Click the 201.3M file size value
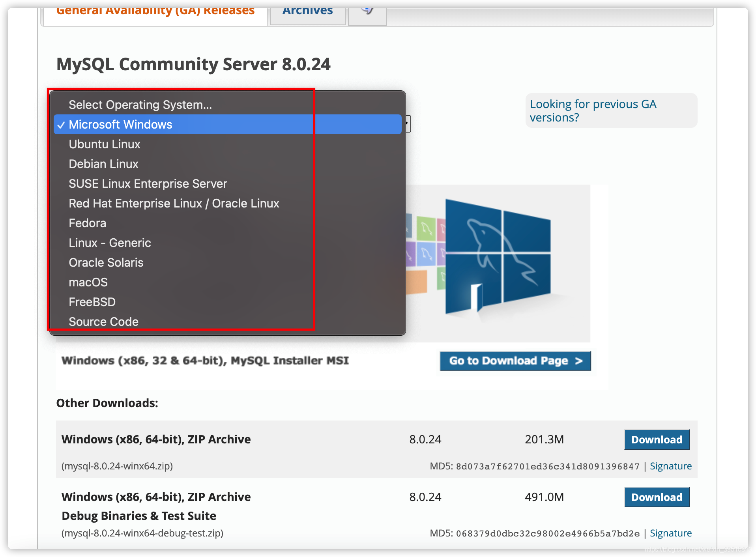 click(x=544, y=439)
